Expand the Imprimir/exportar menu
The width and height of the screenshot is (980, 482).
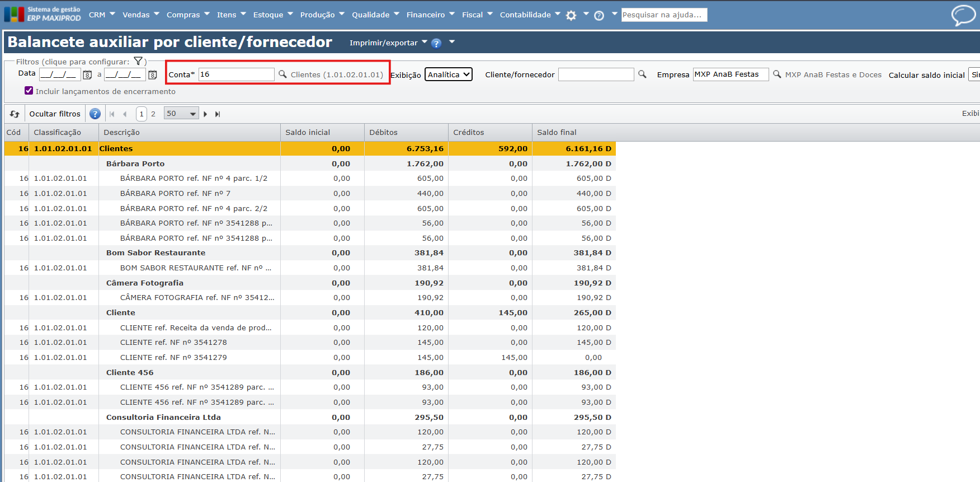tap(388, 43)
